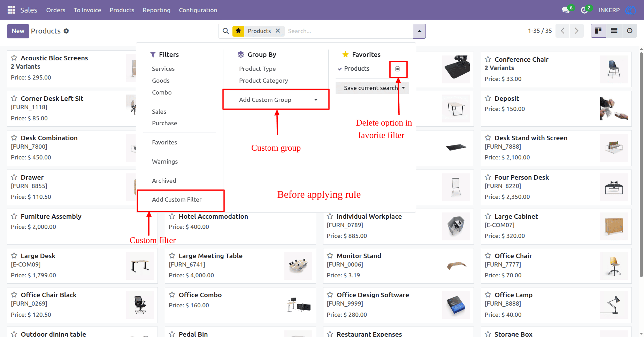
Task: Open the Large Cabinet thumbnail image
Action: [614, 226]
